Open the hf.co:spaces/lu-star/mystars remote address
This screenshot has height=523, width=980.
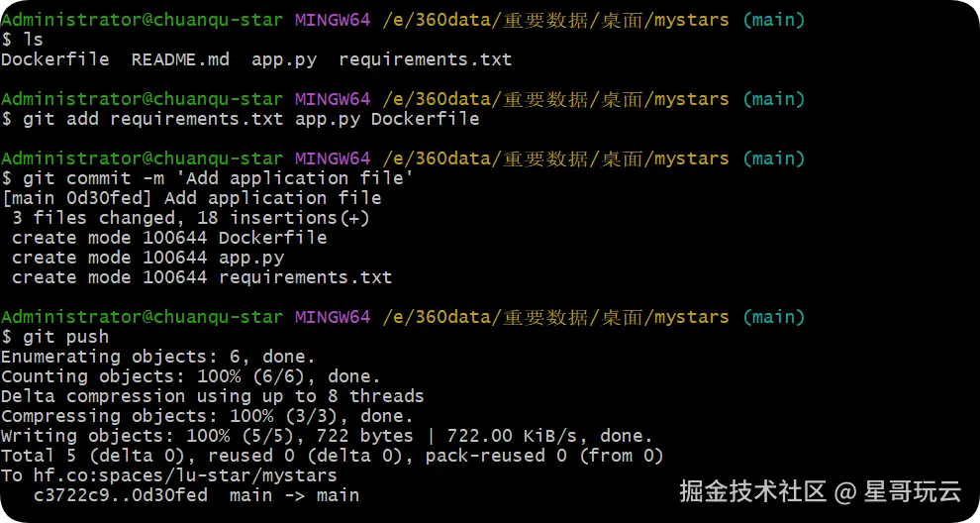click(x=180, y=475)
